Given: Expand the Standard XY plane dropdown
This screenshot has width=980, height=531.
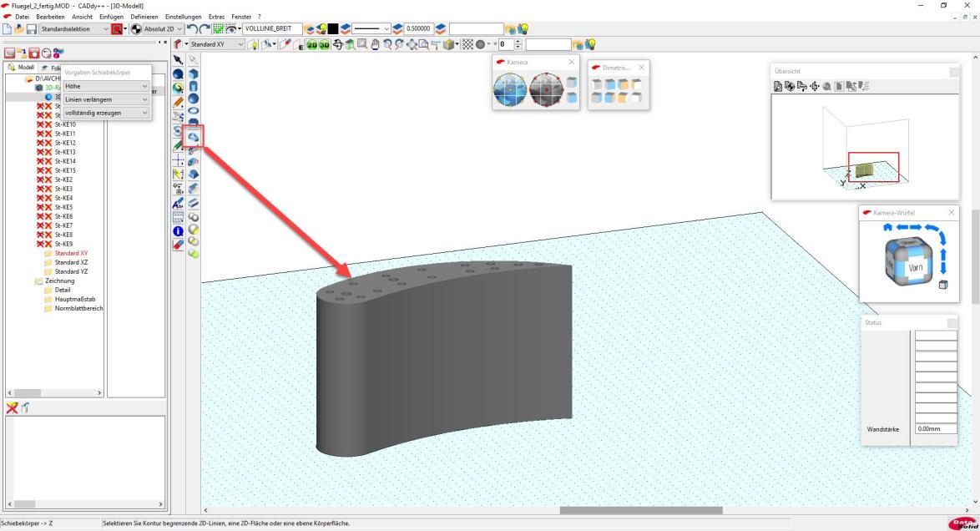Looking at the screenshot, I should pyautogui.click(x=241, y=44).
